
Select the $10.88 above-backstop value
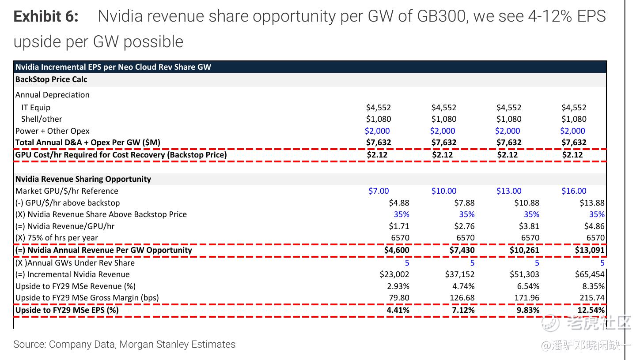(527, 203)
